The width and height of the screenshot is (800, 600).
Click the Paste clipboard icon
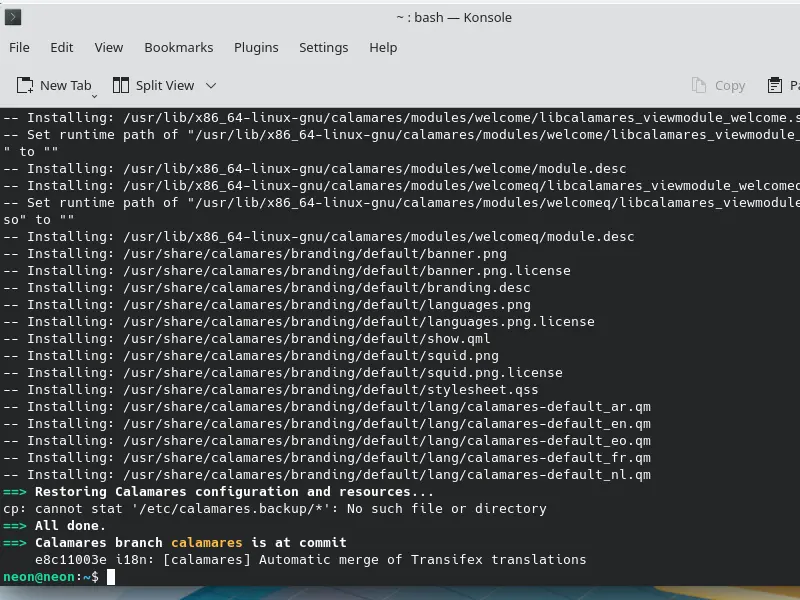(774, 85)
